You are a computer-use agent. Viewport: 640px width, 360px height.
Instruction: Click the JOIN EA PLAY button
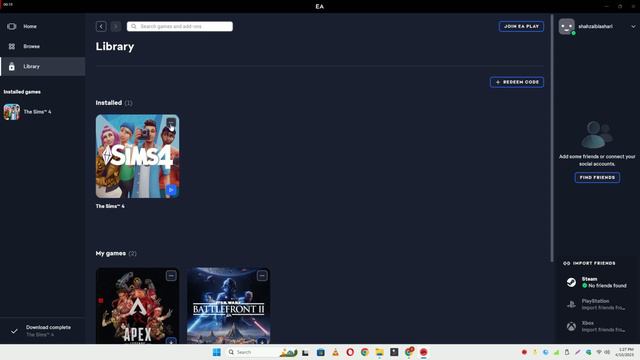pos(521,27)
